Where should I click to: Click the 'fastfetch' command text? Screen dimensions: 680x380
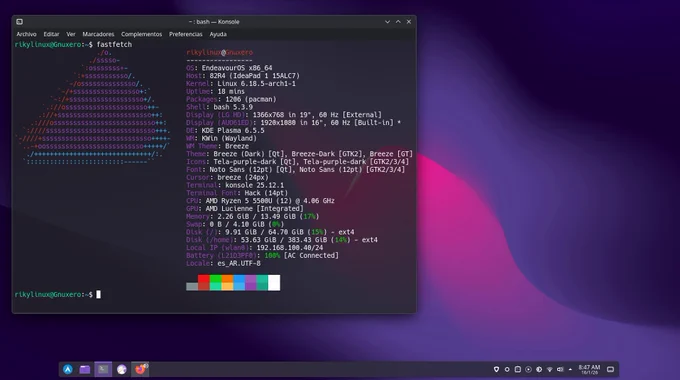(x=114, y=44)
